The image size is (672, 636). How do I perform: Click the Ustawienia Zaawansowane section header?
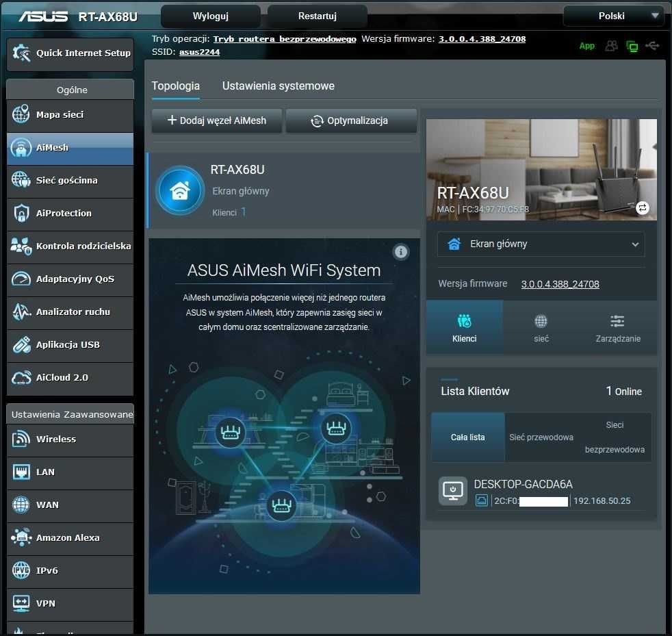pos(70,414)
